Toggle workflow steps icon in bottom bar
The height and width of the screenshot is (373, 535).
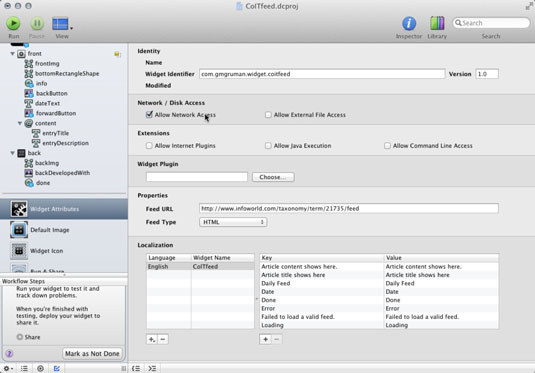(x=57, y=369)
